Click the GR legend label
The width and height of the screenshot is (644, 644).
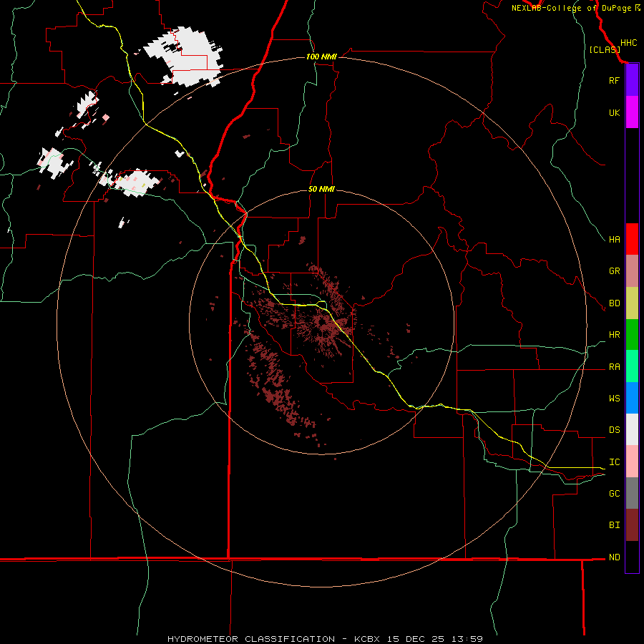click(x=614, y=271)
